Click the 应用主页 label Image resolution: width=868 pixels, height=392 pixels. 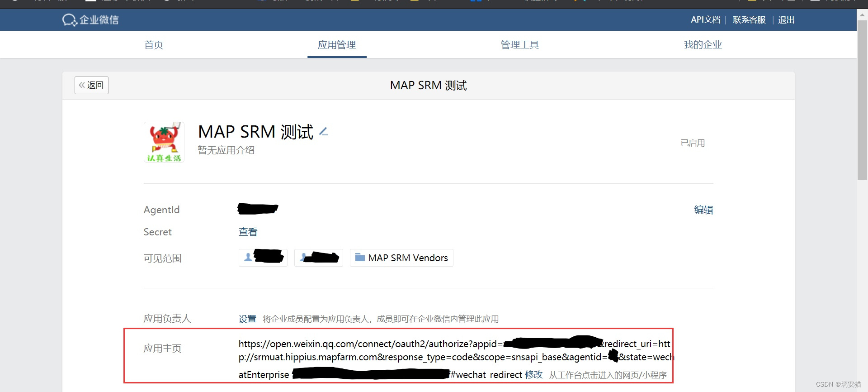pyautogui.click(x=162, y=348)
